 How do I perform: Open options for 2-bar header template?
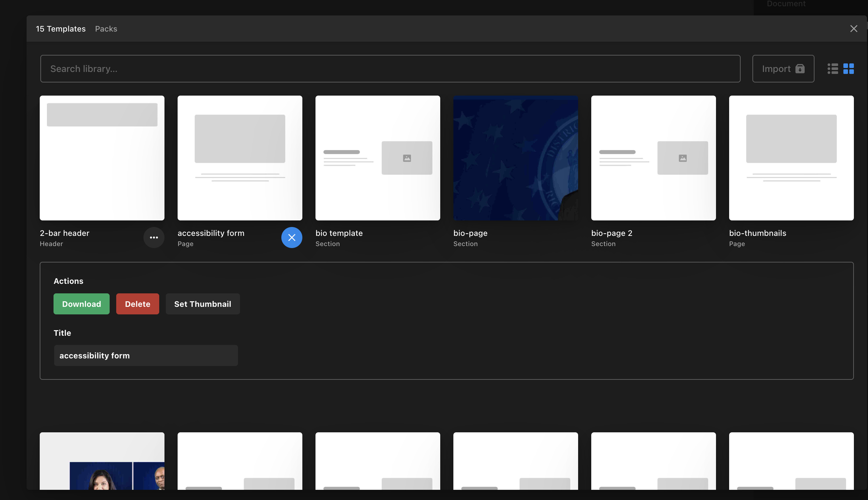pos(154,238)
